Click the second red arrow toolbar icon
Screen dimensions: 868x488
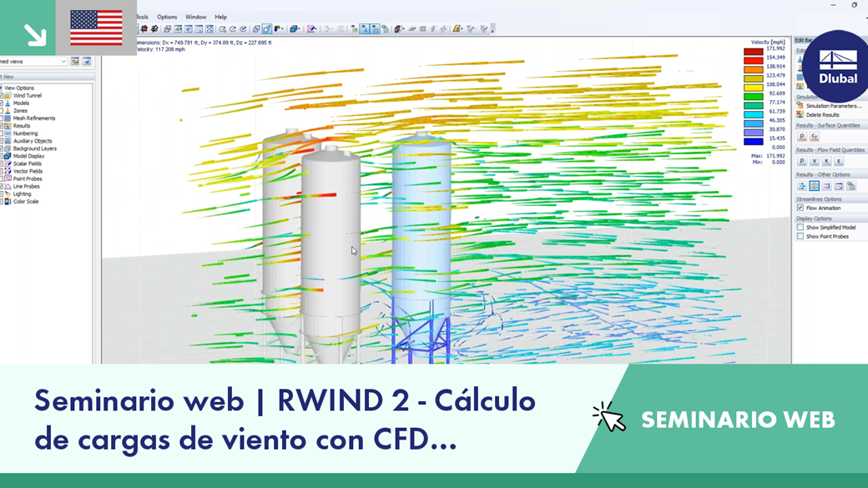coord(154,28)
